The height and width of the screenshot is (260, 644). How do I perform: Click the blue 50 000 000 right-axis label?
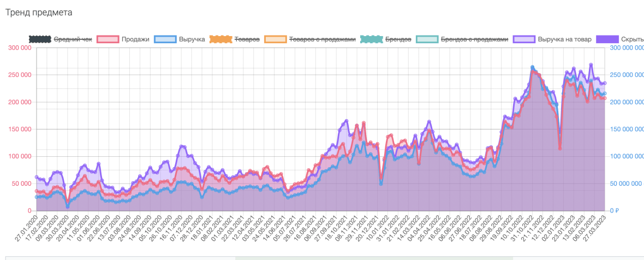(627, 183)
